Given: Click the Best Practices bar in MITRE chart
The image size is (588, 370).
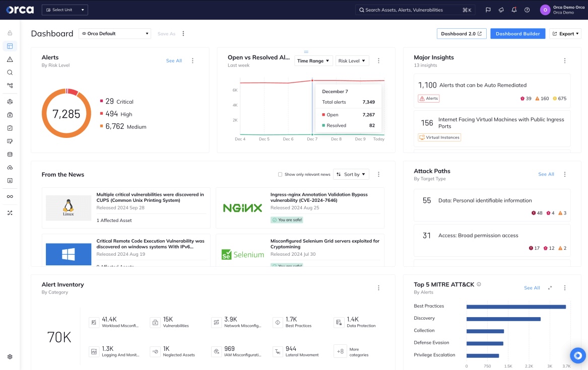Looking at the screenshot, I should tap(516, 307).
